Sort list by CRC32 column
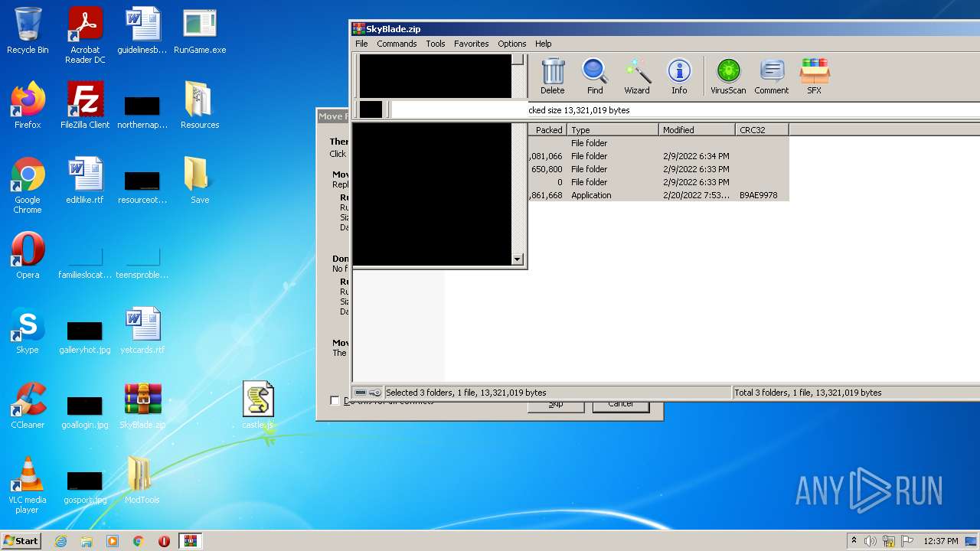 click(x=762, y=130)
